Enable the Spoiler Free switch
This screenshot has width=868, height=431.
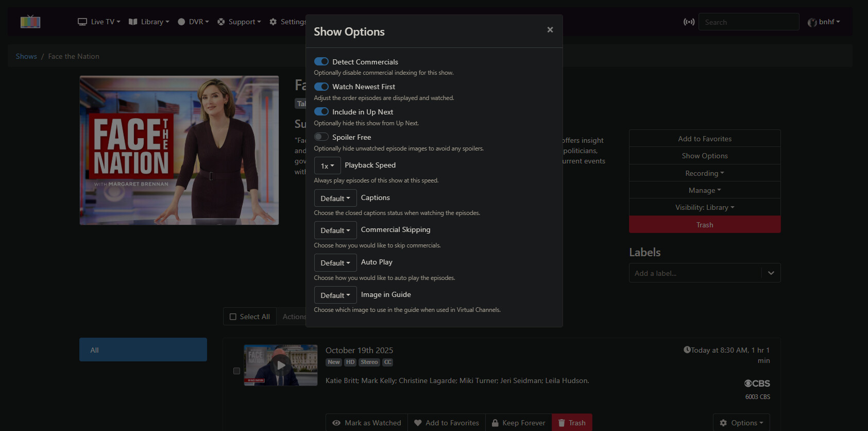pos(321,137)
